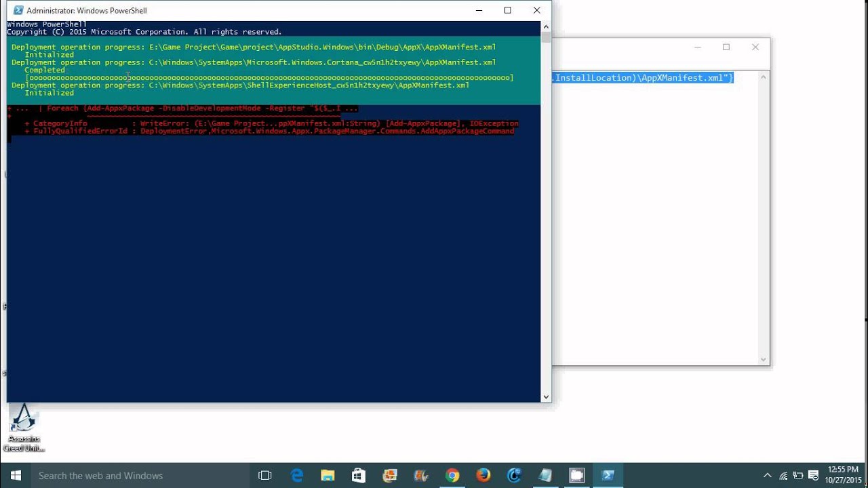Click the Copyright (C) 2015 Microsoft line
Image resolution: width=868 pixels, height=488 pixels.
[144, 32]
